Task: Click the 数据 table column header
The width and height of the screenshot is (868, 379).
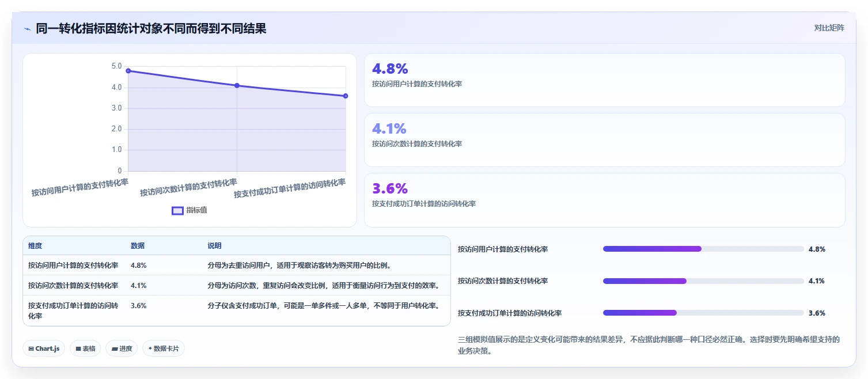Action: coord(138,246)
